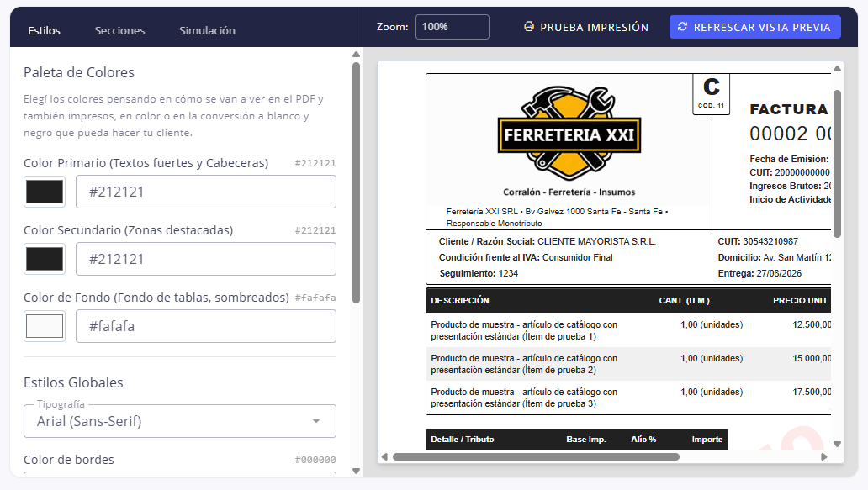
Task: Click the Prueba Impresión button
Action: point(586,27)
